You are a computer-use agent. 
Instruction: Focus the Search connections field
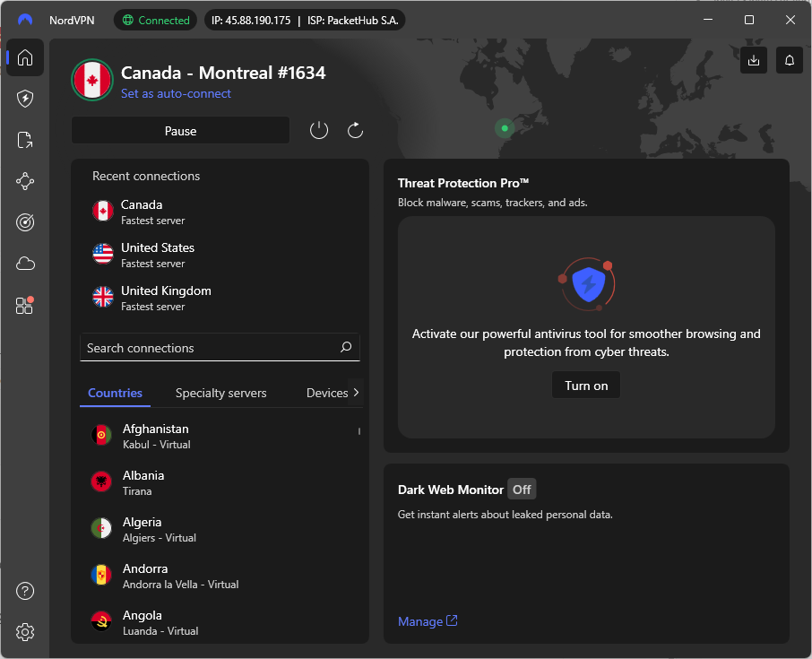point(220,348)
